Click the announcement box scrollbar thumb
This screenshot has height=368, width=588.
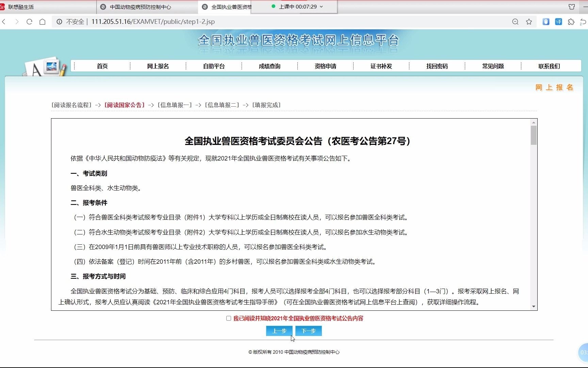(534, 135)
